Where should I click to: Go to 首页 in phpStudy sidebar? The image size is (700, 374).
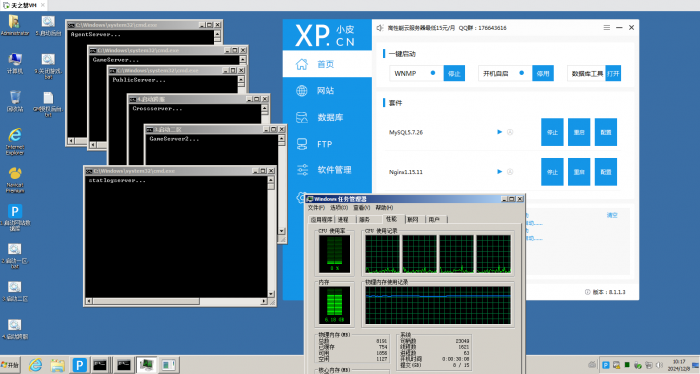tap(327, 64)
